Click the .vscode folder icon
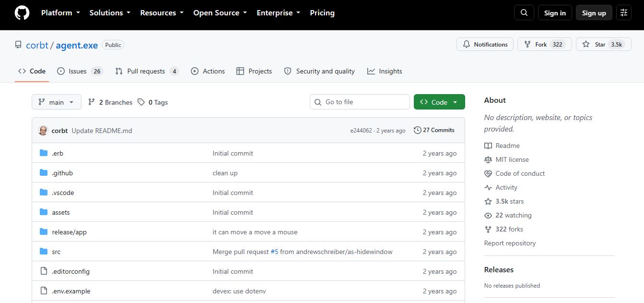Screen dimensions: 644x303 (x=44, y=193)
